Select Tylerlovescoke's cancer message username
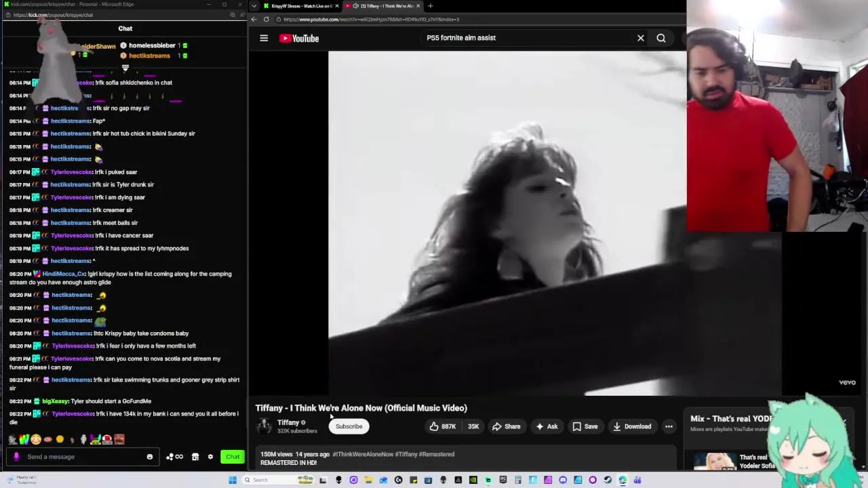868x488 pixels. (71, 235)
